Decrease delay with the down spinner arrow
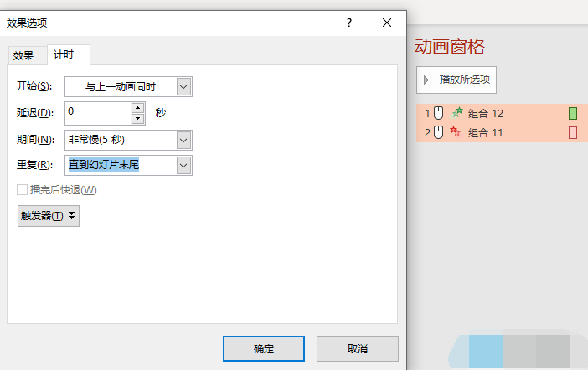Viewport: 588px width, 370px height. point(137,117)
